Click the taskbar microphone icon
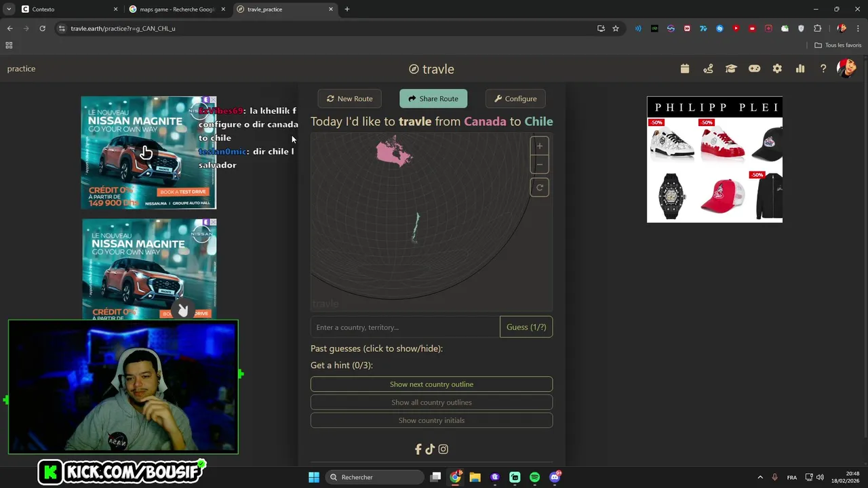 point(774,477)
